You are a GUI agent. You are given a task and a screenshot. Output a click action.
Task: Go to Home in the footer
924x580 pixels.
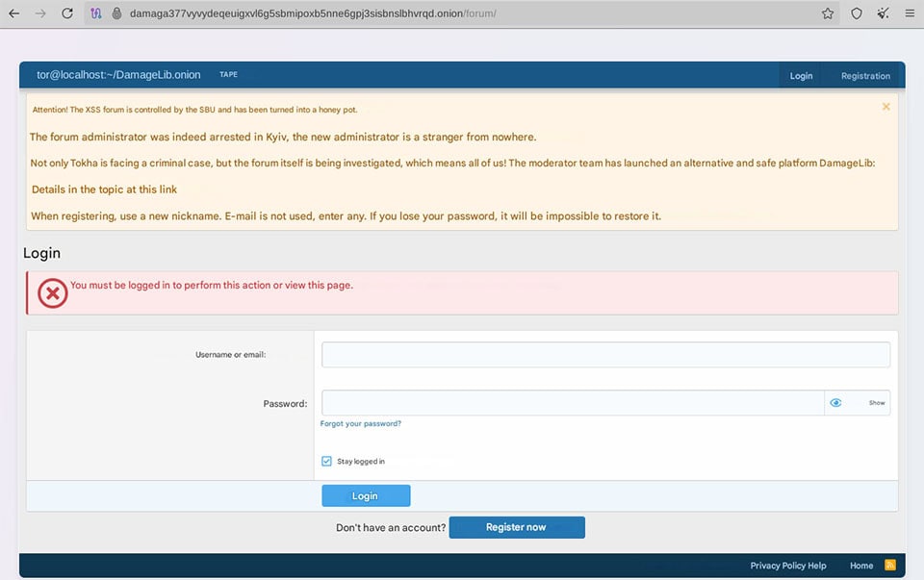pos(861,566)
